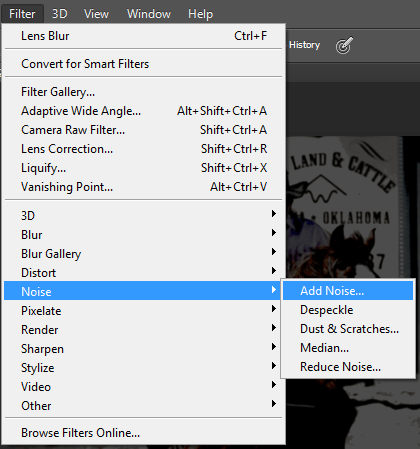This screenshot has width=420, height=449.
Task: Open Liquify filter
Action: click(x=144, y=168)
